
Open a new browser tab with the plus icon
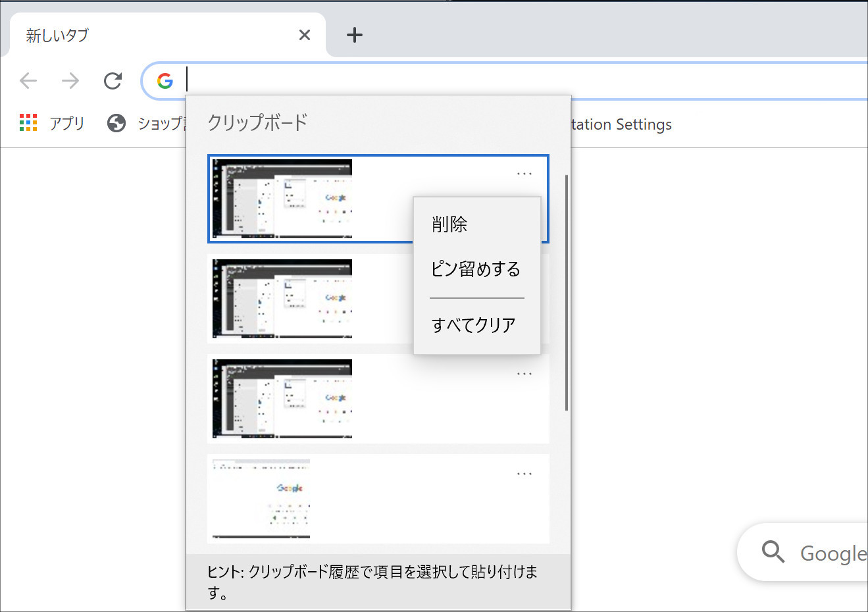point(354,35)
